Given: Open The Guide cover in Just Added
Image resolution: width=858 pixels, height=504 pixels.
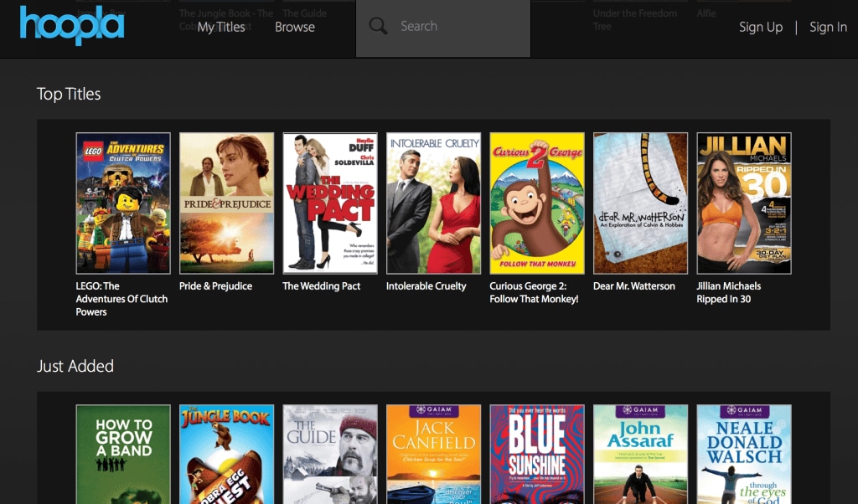Looking at the screenshot, I should [x=330, y=455].
